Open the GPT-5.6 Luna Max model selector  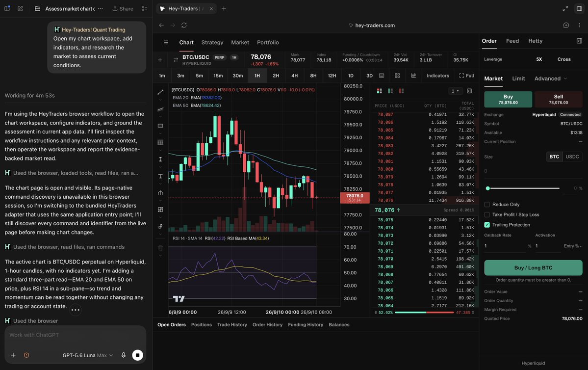coord(88,355)
